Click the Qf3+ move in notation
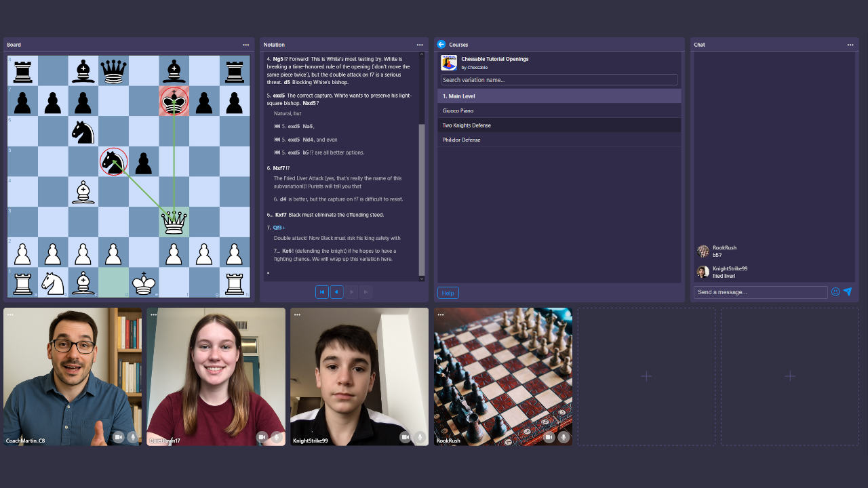Viewport: 868px width, 488px height. pos(279,228)
